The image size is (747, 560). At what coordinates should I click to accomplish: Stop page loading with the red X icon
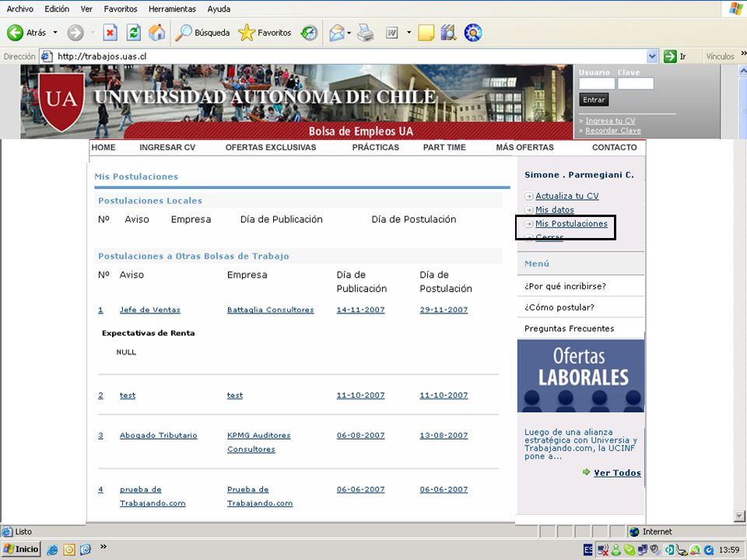click(110, 33)
